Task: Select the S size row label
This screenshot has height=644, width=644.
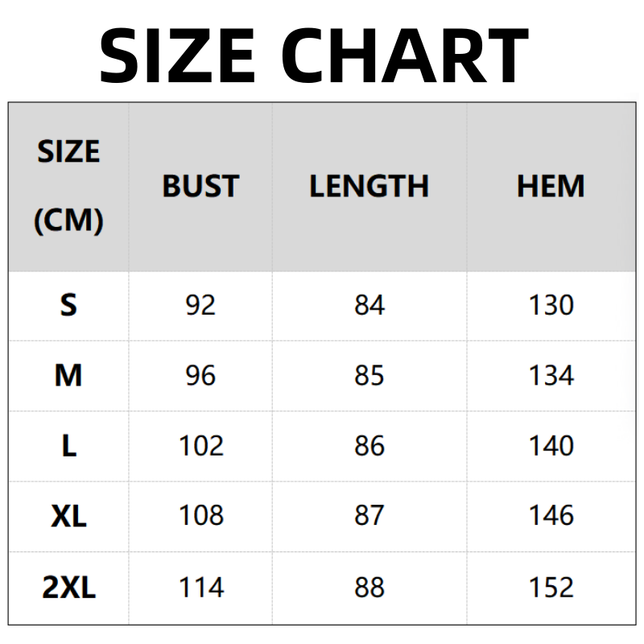Action: tap(68, 306)
